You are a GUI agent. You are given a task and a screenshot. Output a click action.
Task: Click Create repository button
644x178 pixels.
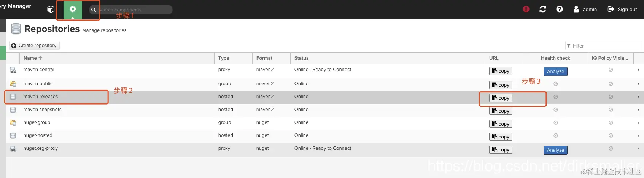34,46
